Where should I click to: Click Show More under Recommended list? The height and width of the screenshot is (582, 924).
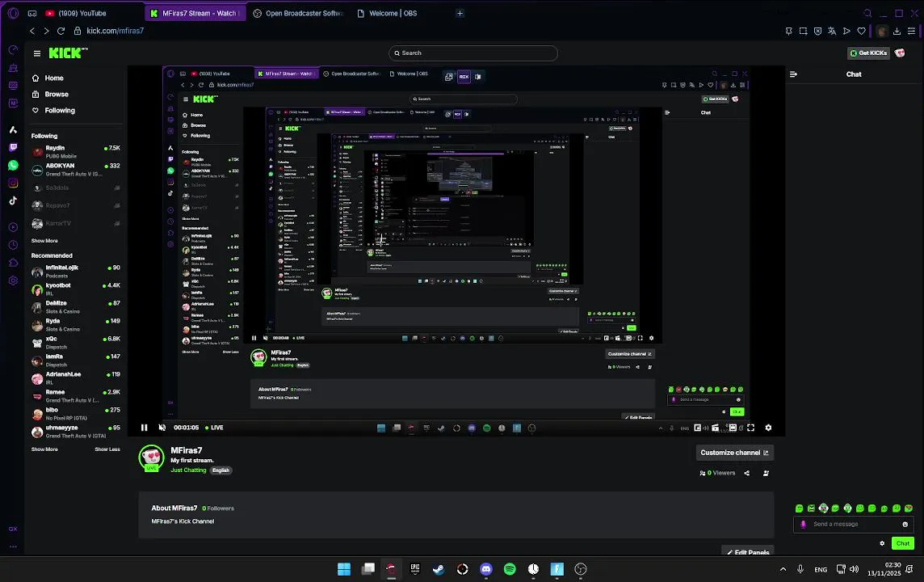pyautogui.click(x=44, y=449)
